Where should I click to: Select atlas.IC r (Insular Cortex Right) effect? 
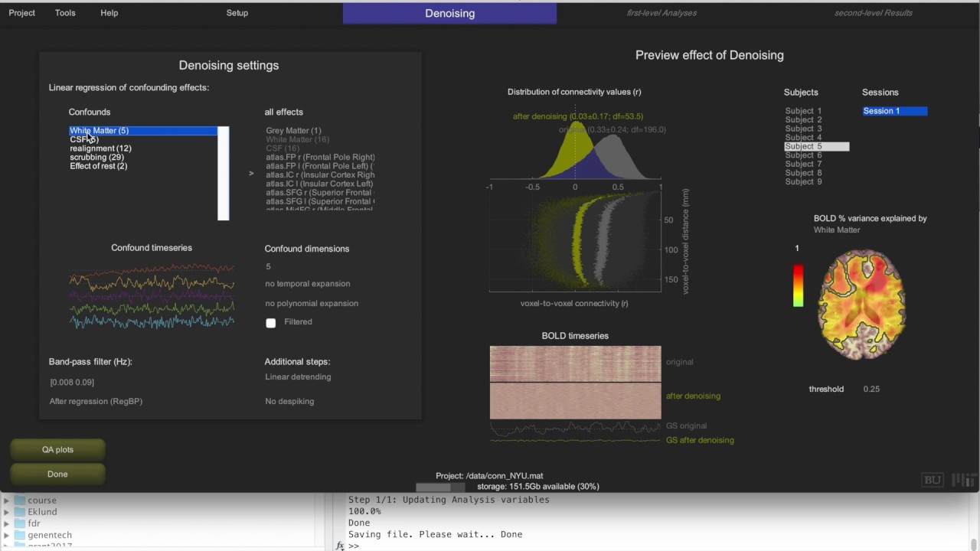click(x=320, y=175)
